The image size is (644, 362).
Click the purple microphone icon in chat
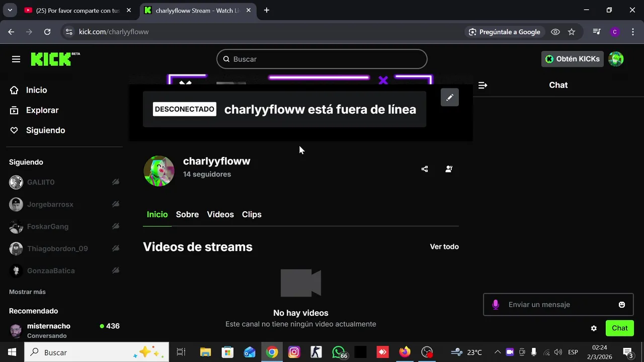point(496,305)
